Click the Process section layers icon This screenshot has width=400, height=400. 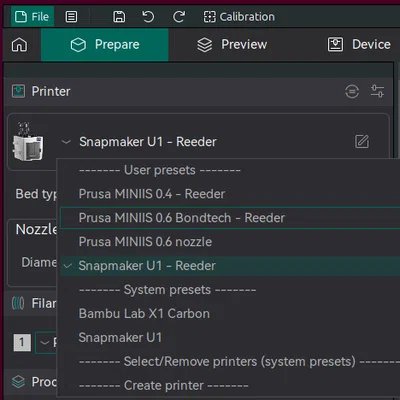coord(18,382)
